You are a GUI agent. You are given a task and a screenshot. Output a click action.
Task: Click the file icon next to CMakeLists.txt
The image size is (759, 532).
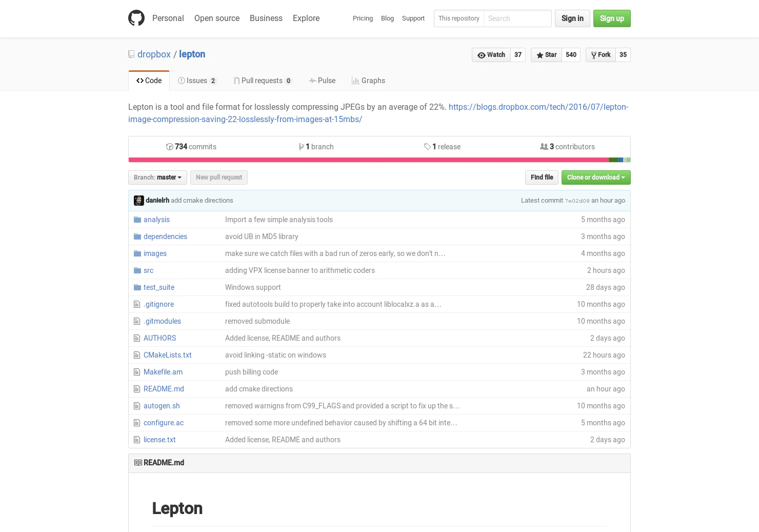137,355
